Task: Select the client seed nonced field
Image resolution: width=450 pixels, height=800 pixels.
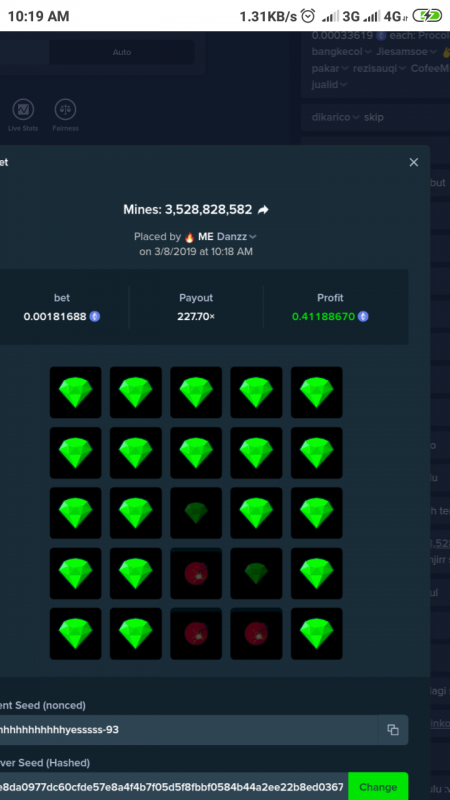Action: (189, 730)
